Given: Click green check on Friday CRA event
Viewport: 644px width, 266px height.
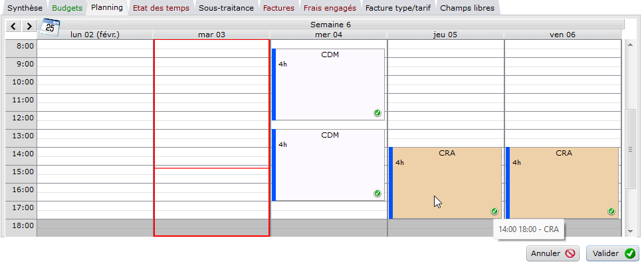Looking at the screenshot, I should tap(611, 211).
